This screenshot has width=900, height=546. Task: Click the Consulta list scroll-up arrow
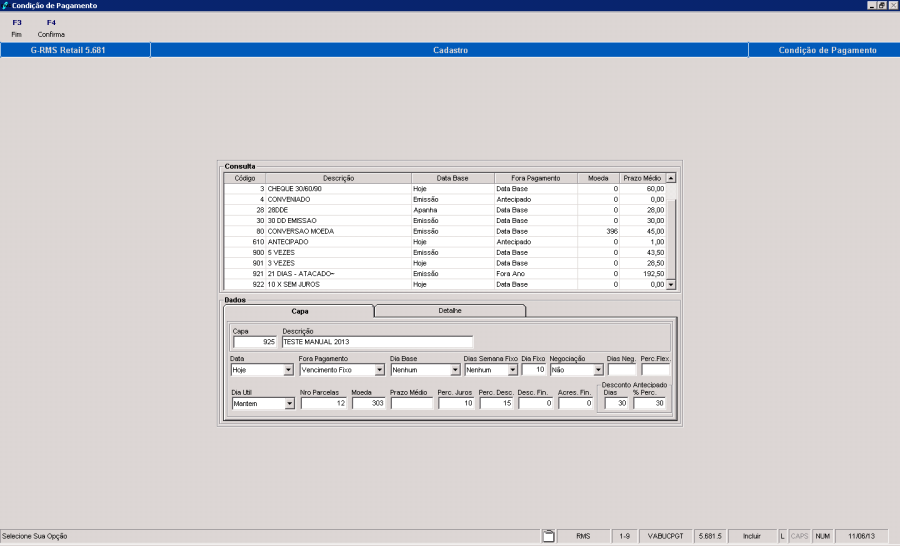click(x=671, y=178)
